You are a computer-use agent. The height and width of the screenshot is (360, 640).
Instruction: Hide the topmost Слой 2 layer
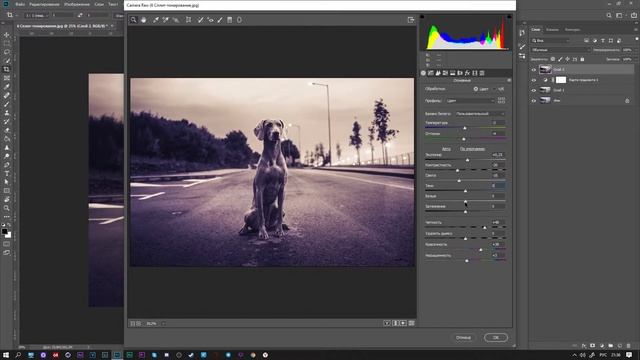533,70
